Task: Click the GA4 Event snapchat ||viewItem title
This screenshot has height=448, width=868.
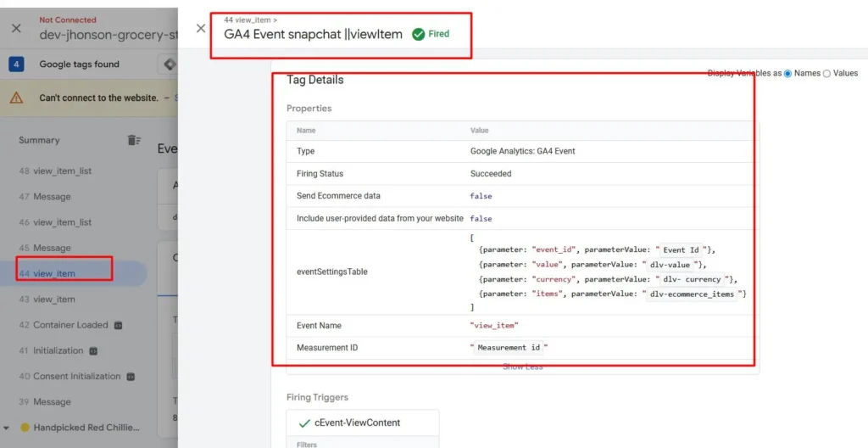Action: (314, 34)
